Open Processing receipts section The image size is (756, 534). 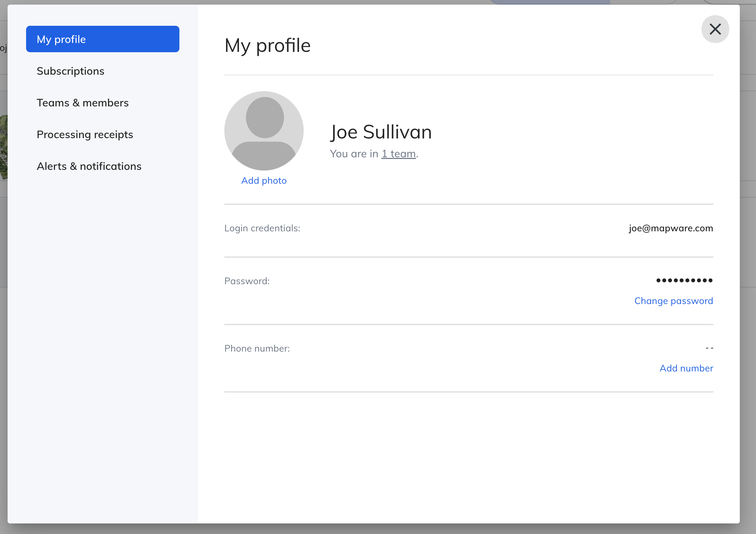click(85, 134)
